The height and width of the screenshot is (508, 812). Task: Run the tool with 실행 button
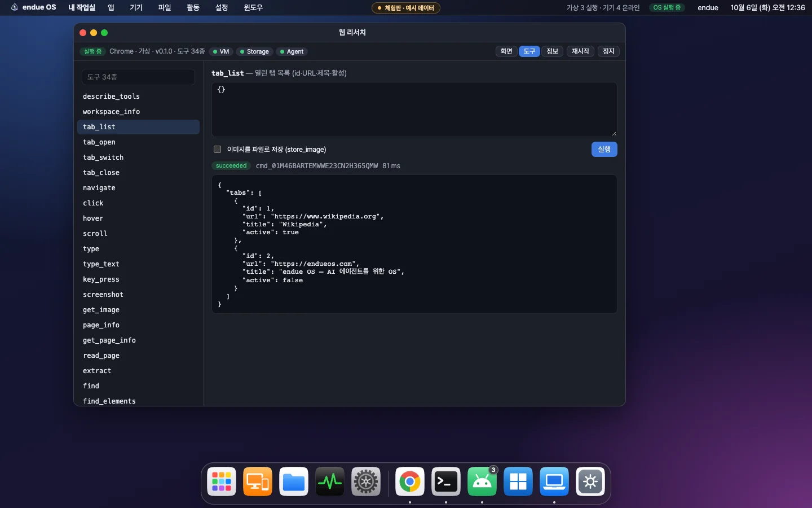point(604,149)
